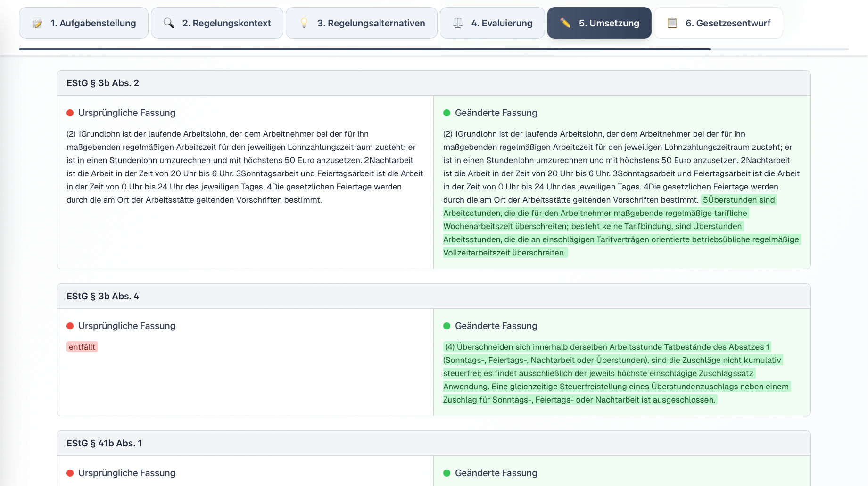Select the 4. Evaluierung tab

tap(492, 23)
